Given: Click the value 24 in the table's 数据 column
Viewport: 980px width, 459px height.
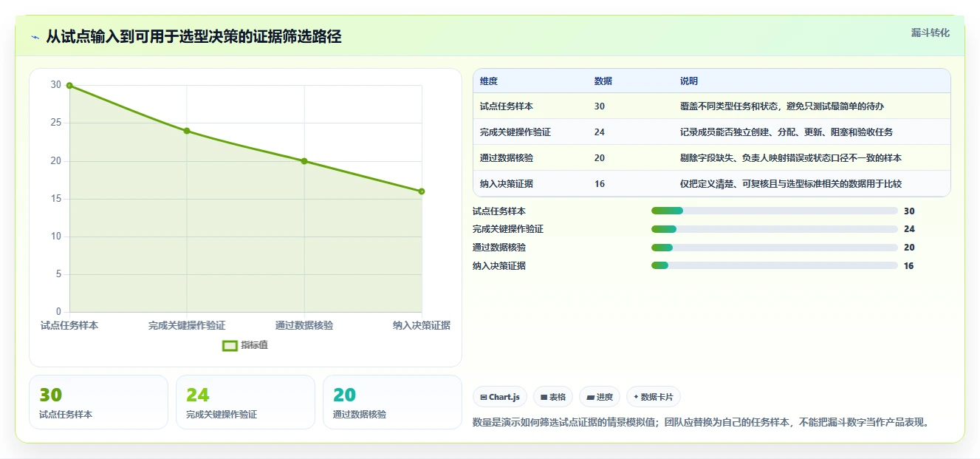Looking at the screenshot, I should (599, 132).
